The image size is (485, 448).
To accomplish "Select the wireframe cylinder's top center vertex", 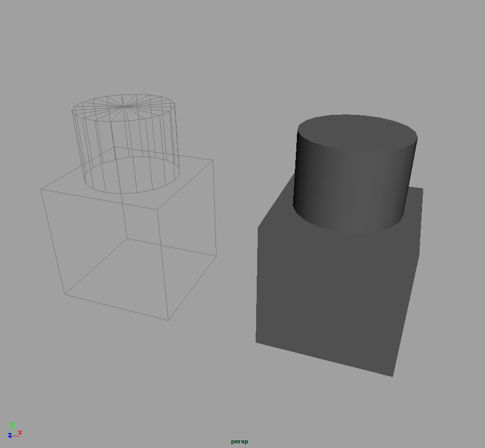I will (124, 107).
